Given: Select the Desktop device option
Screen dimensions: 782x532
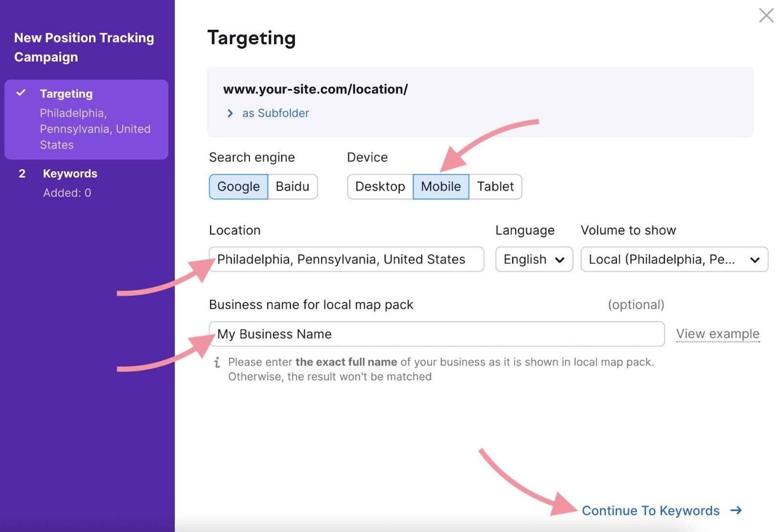Looking at the screenshot, I should [x=380, y=187].
